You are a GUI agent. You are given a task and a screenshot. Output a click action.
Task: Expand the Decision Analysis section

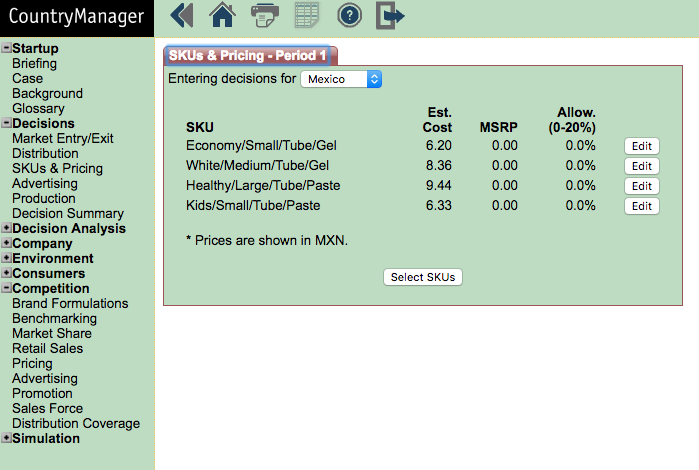[x=6, y=228]
